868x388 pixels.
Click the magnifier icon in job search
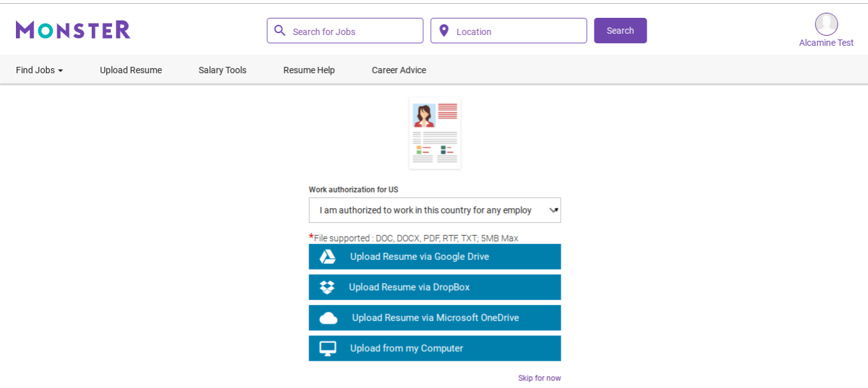click(x=280, y=31)
